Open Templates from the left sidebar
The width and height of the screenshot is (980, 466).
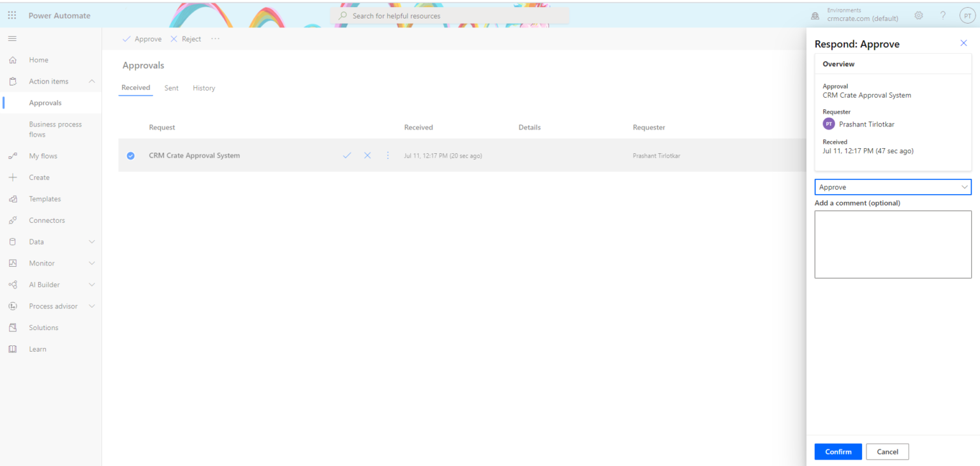click(x=45, y=199)
